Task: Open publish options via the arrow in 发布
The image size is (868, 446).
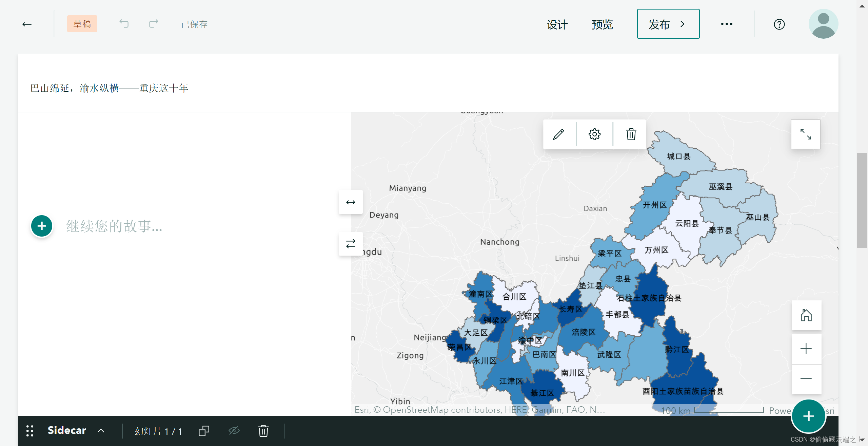Action: click(682, 24)
